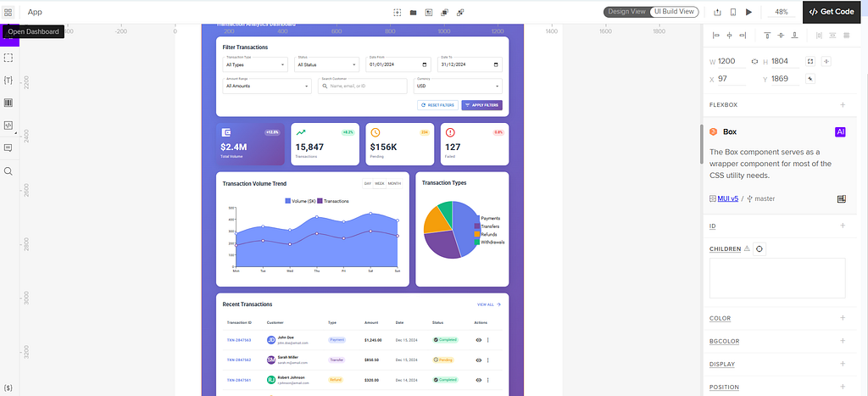Switch to UI Build View

674,12
